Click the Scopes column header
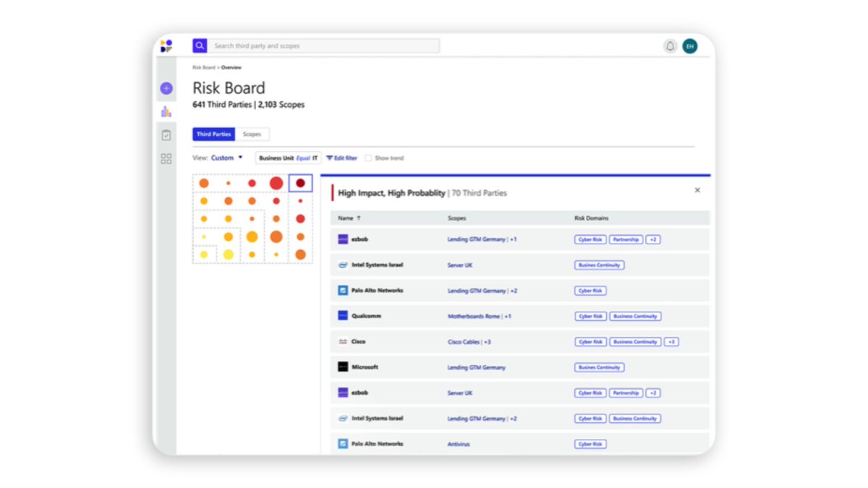 click(457, 218)
